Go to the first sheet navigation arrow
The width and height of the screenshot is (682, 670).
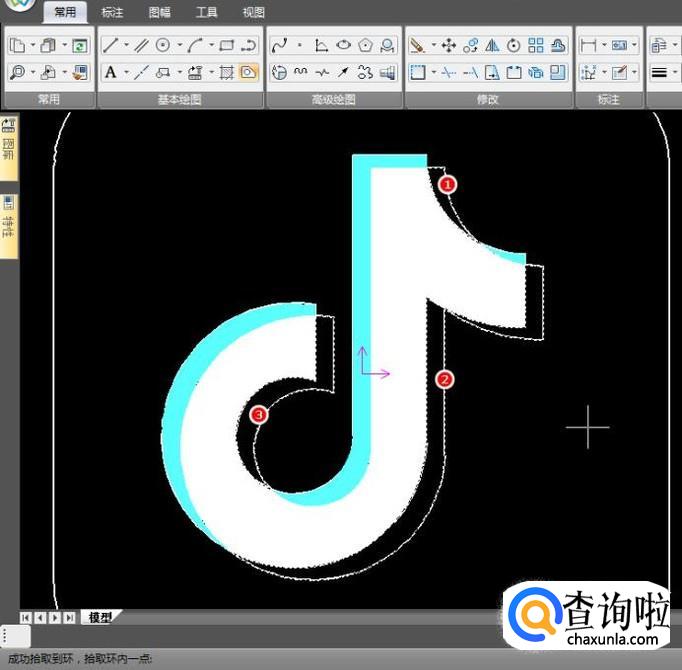25,617
